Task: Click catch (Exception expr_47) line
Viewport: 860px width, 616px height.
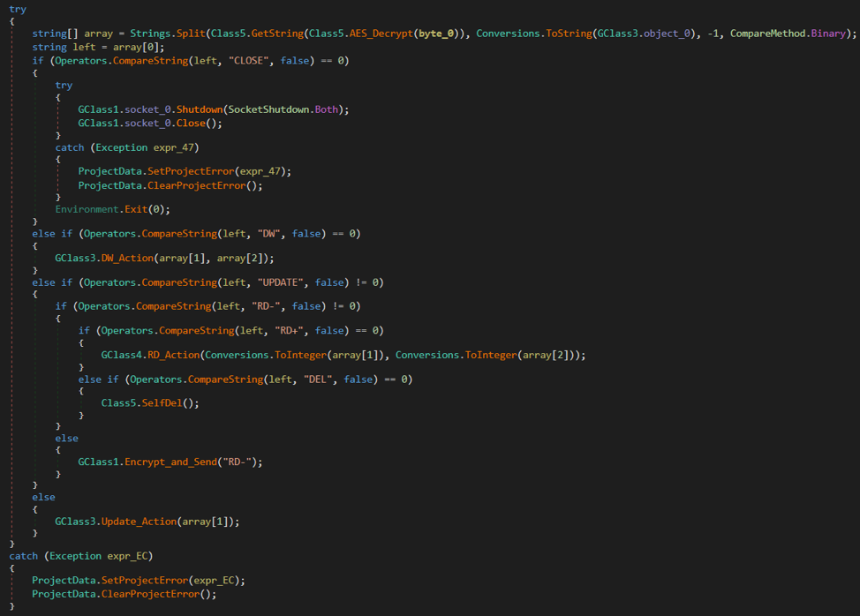Action: [126, 147]
